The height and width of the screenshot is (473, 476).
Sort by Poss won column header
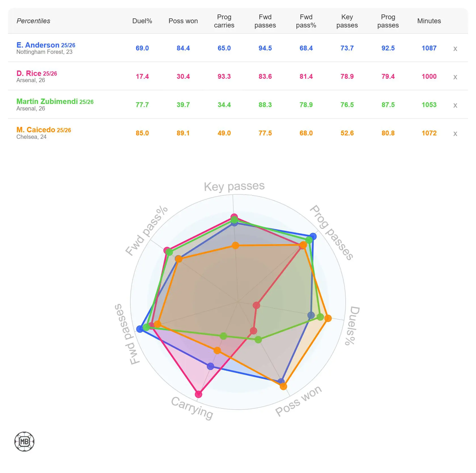[x=183, y=21]
